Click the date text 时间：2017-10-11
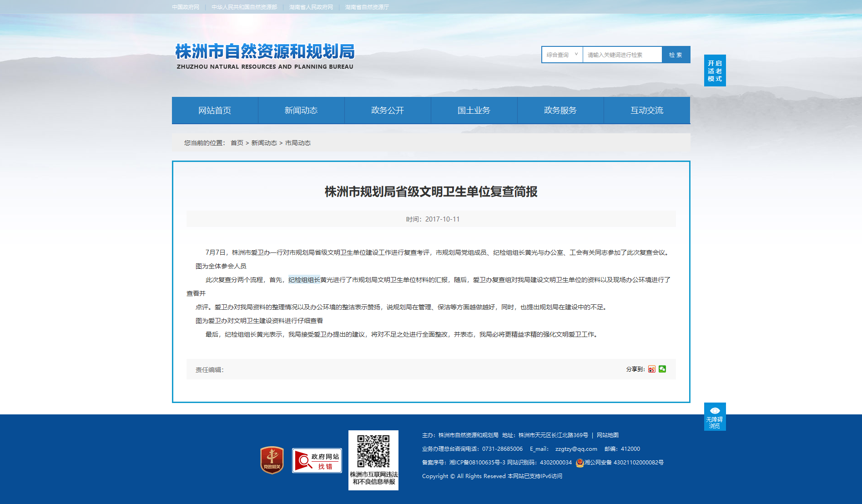This screenshot has height=504, width=862. point(433,219)
